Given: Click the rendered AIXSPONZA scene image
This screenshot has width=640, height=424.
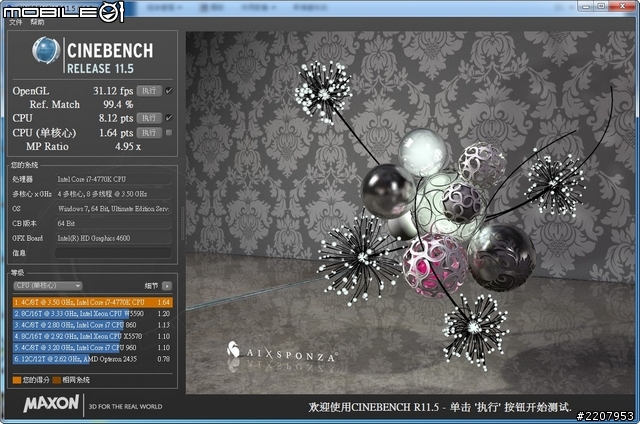Looking at the screenshot, I should [x=410, y=213].
